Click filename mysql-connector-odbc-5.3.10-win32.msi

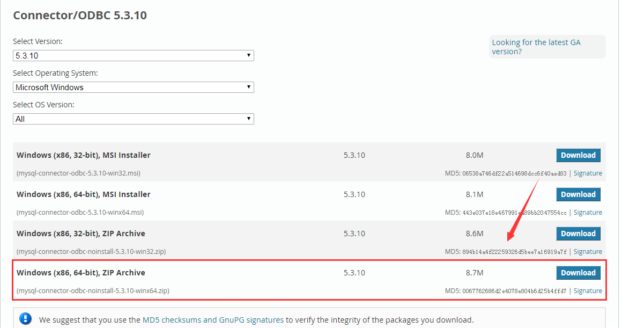point(79,173)
